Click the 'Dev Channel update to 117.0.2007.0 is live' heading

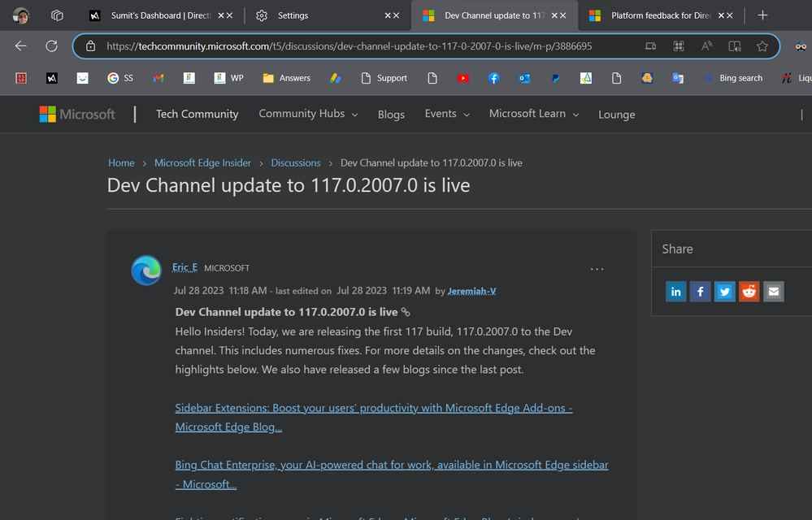point(289,185)
